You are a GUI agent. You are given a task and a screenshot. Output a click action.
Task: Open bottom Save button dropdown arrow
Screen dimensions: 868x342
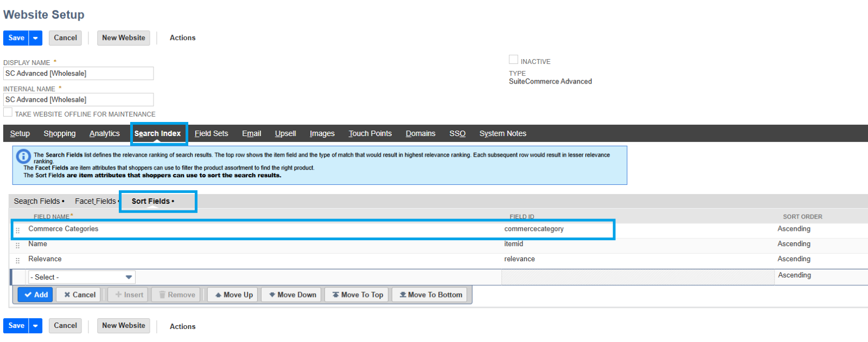pyautogui.click(x=35, y=326)
